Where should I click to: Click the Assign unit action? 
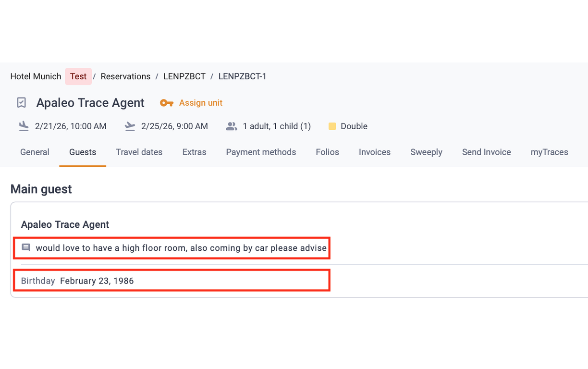coord(200,102)
